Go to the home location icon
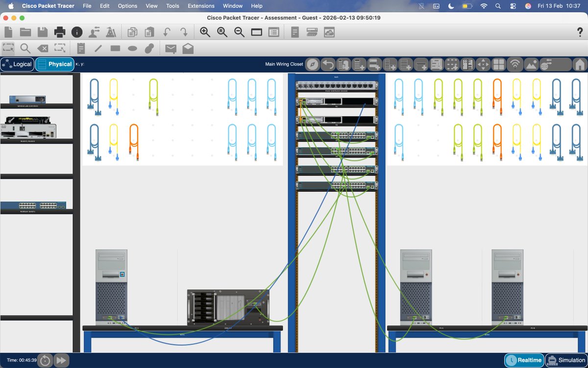 tap(580, 64)
